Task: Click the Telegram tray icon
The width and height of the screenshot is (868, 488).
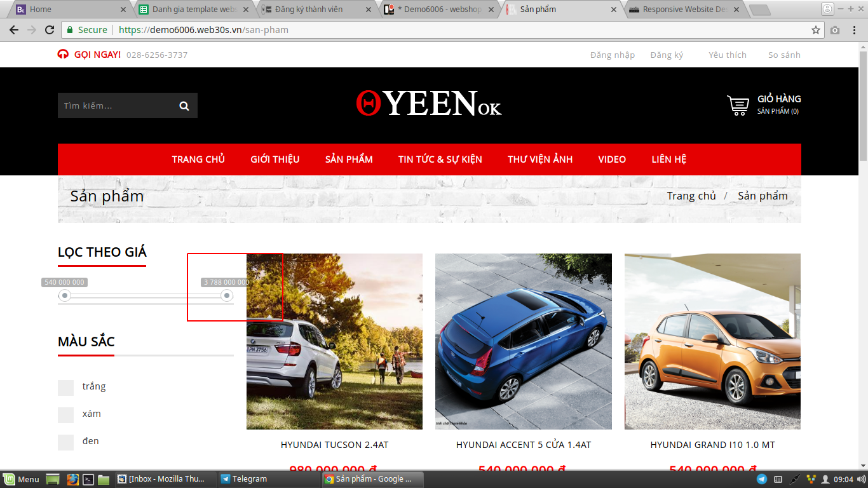Action: [x=761, y=479]
